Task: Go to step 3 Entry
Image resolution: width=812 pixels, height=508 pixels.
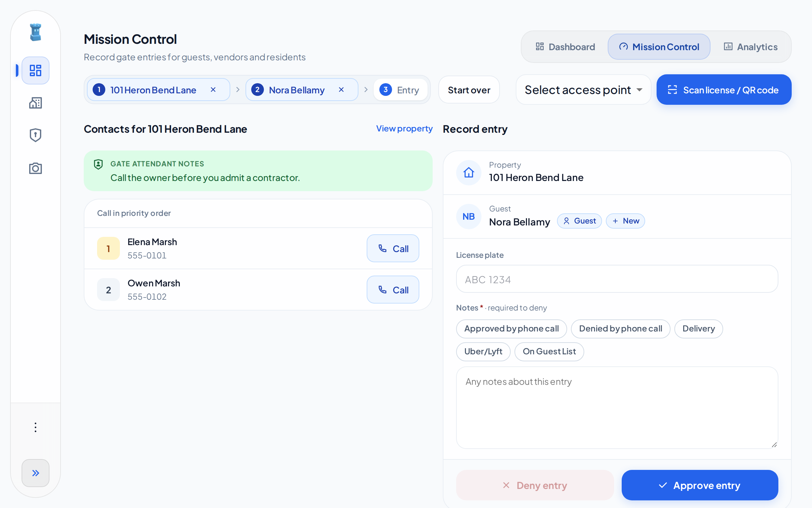Action: click(x=400, y=90)
